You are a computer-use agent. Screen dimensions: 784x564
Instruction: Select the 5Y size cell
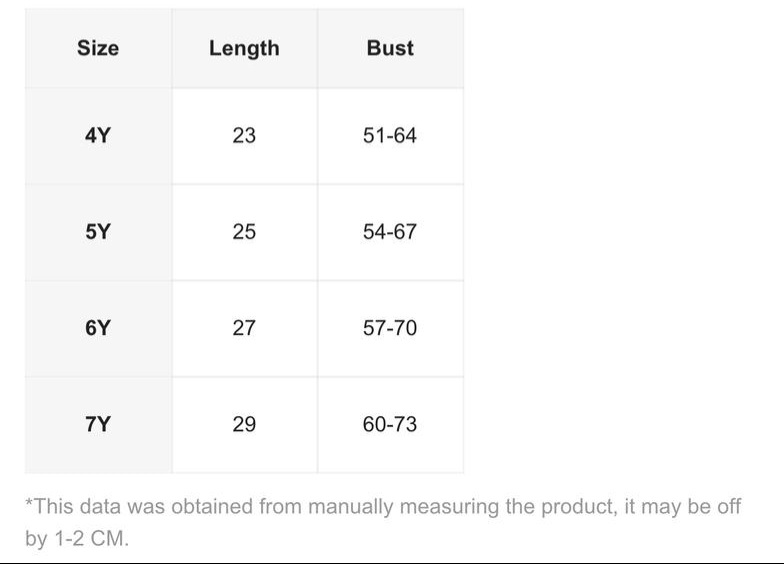98,232
